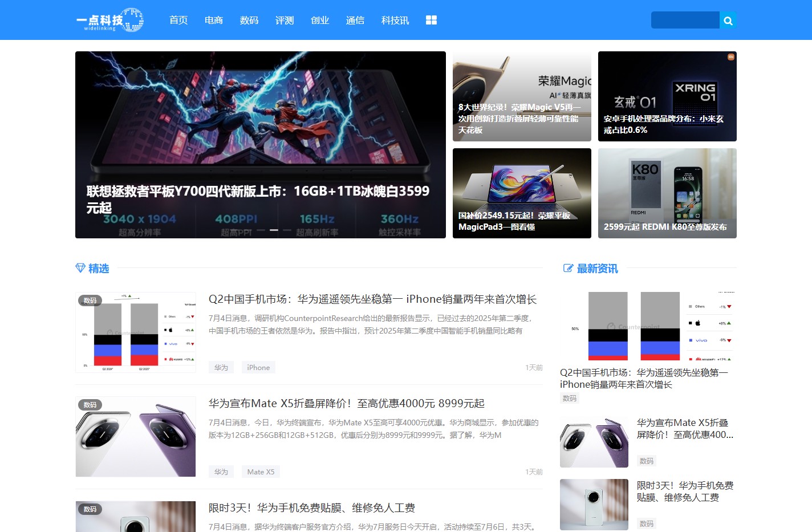
Task: Click the large chart image in 最新资讯 sidebar
Action: 648,326
